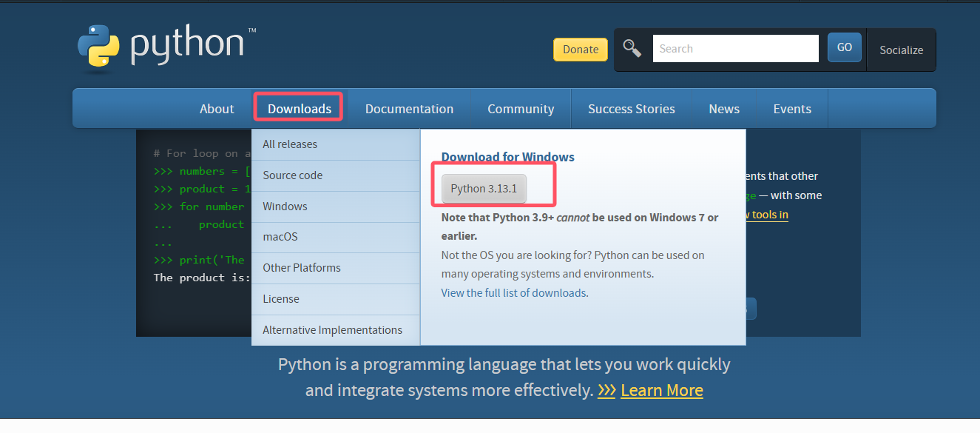This screenshot has height=433, width=980.
Task: Open the About navigation menu
Action: (217, 109)
